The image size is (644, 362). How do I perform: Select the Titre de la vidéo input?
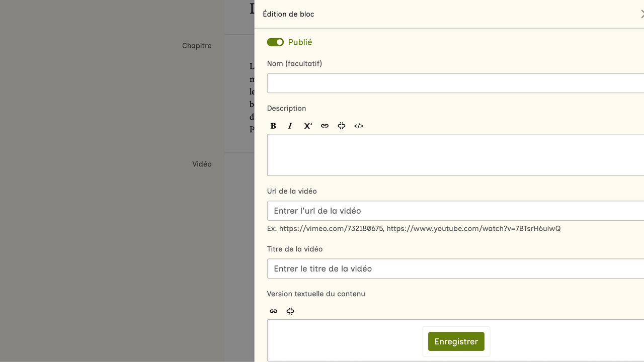(453, 268)
